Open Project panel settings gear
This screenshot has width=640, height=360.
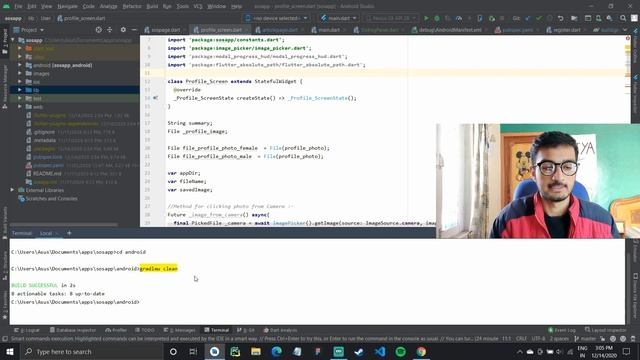123,30
